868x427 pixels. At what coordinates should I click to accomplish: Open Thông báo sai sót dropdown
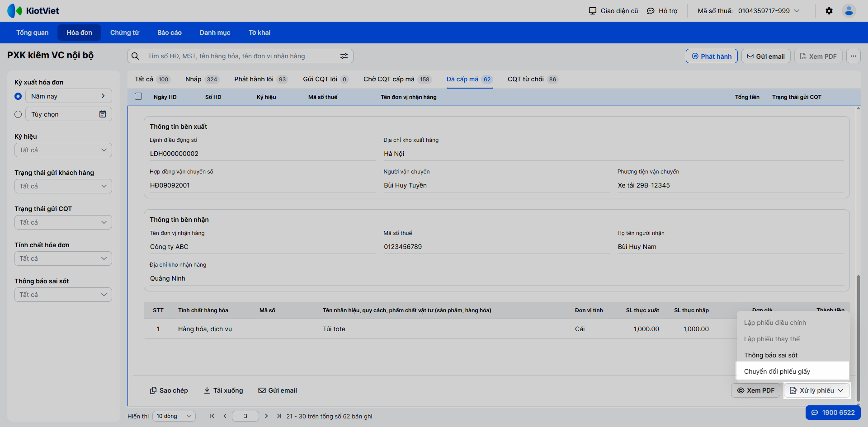tap(63, 295)
